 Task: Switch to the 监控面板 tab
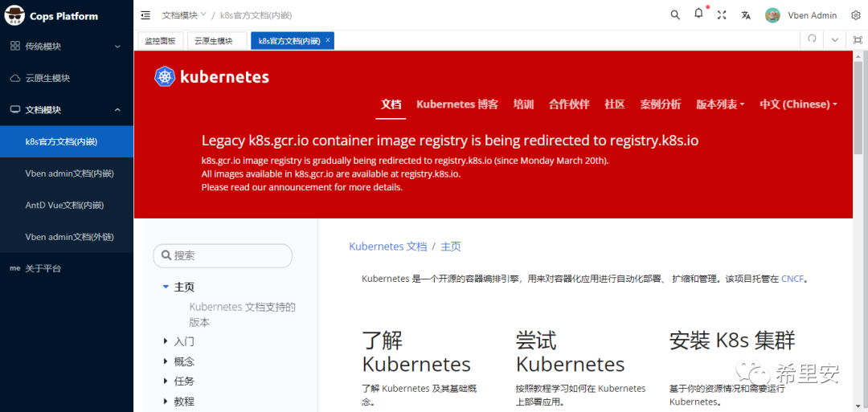coord(160,40)
